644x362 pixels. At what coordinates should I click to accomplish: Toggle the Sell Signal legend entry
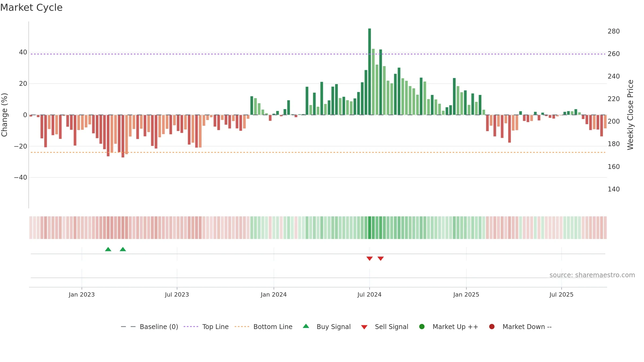pyautogui.click(x=385, y=327)
